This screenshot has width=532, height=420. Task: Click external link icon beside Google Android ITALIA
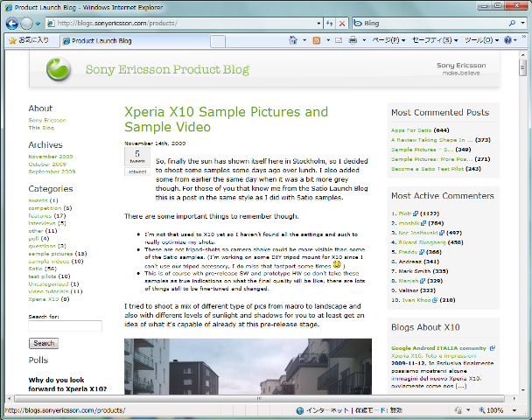click(493, 348)
